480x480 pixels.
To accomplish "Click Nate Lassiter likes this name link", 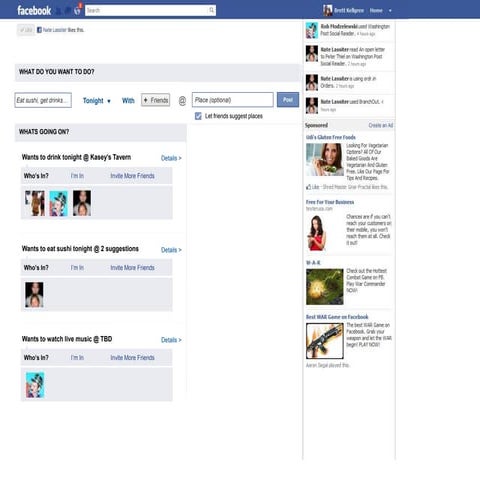I will (55, 30).
